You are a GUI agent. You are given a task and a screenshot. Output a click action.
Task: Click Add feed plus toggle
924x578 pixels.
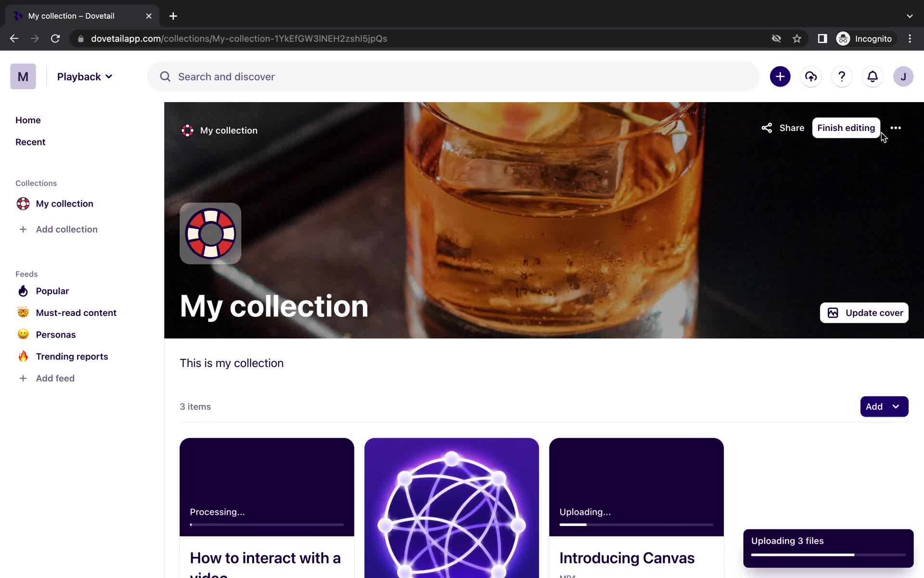point(23,378)
